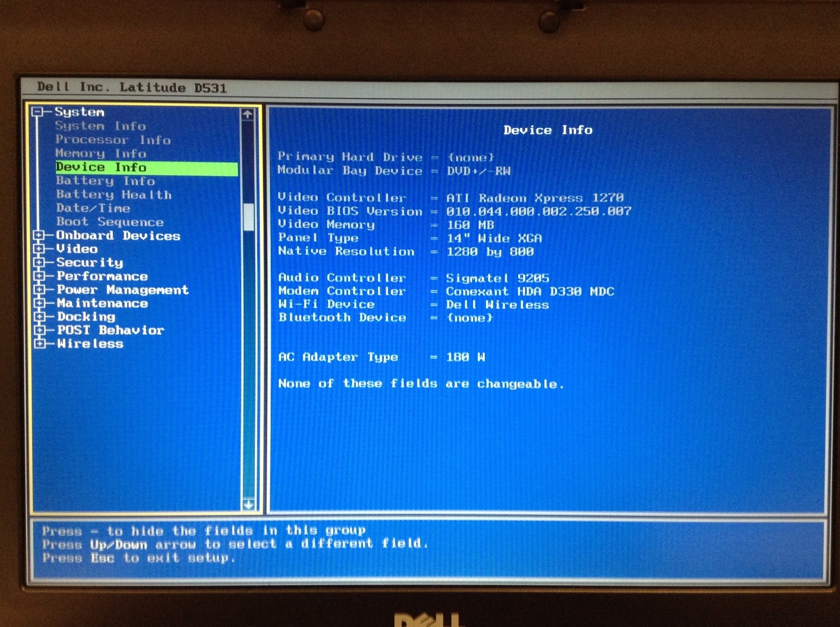Expand the Power Management group
The width and height of the screenshot is (840, 627).
point(39,290)
